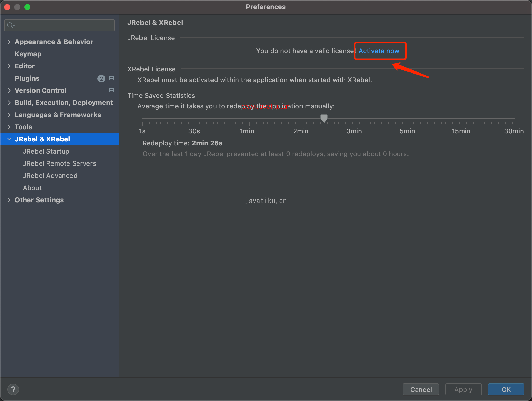Image resolution: width=532 pixels, height=401 pixels.
Task: Click the 'Time Saved Statistics' heading
Action: coord(161,96)
